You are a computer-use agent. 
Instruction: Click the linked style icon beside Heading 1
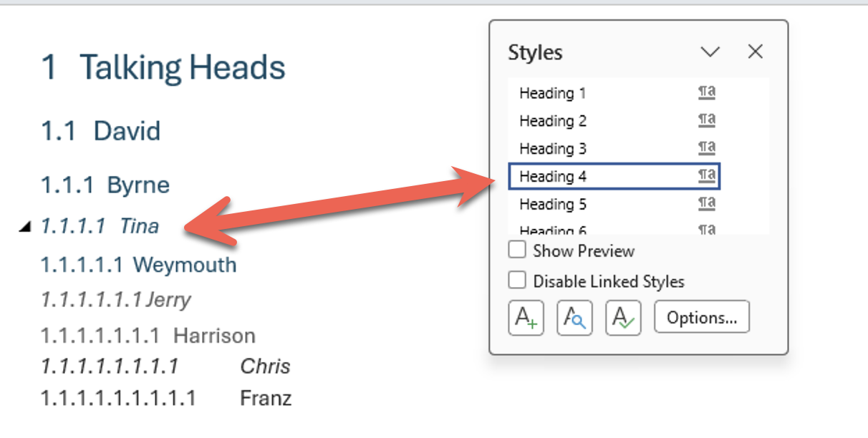(707, 93)
